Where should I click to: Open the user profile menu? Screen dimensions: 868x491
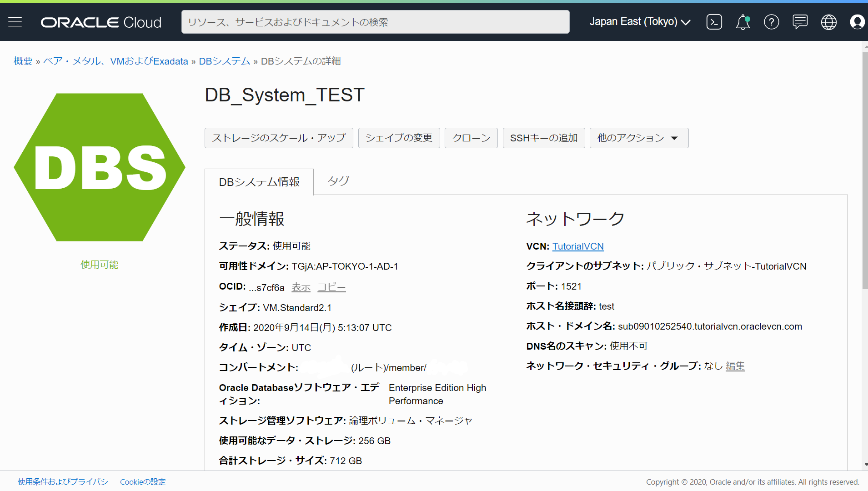tap(857, 21)
